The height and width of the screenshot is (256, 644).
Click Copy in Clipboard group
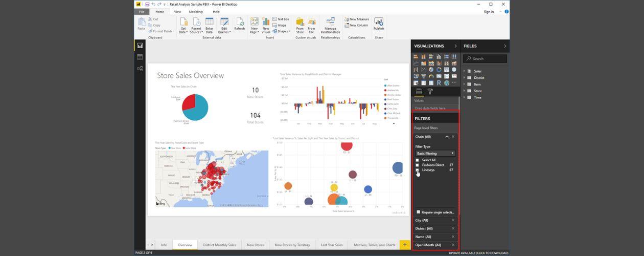[154, 25]
